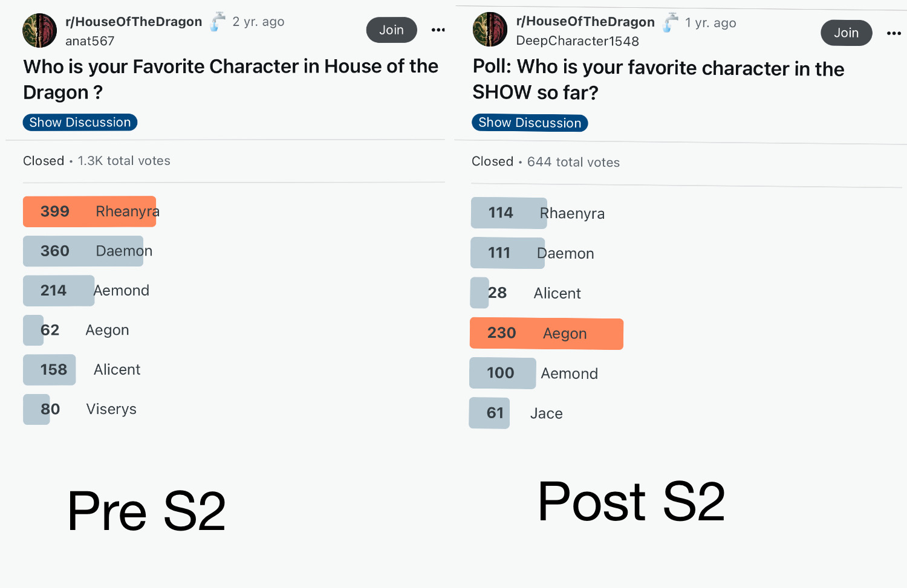Click the Viserys 80 votes poll option
907x588 pixels.
(x=80, y=409)
